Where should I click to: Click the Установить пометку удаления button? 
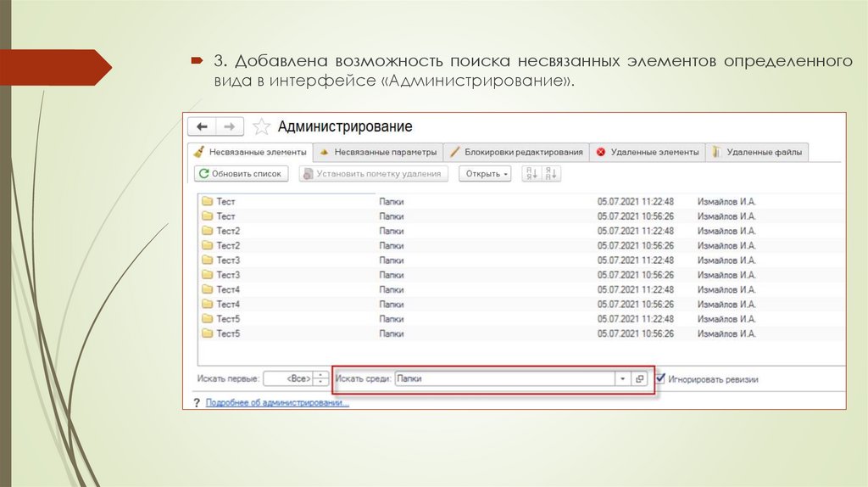(372, 174)
